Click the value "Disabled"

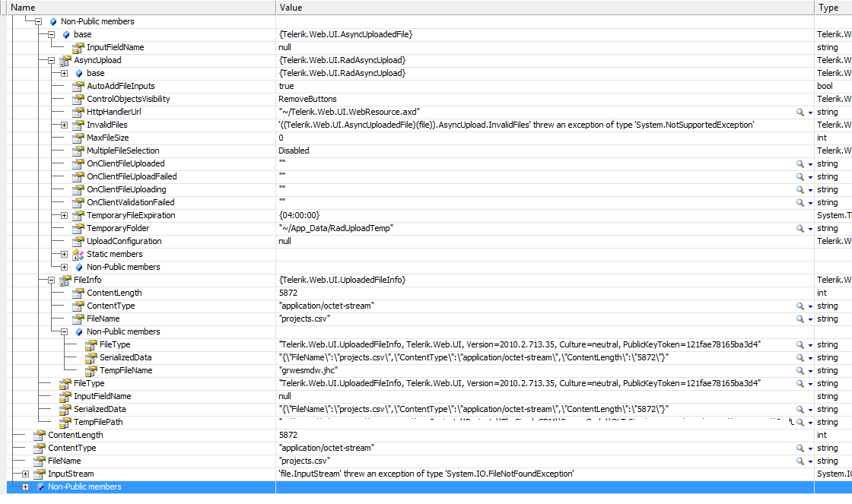click(294, 151)
